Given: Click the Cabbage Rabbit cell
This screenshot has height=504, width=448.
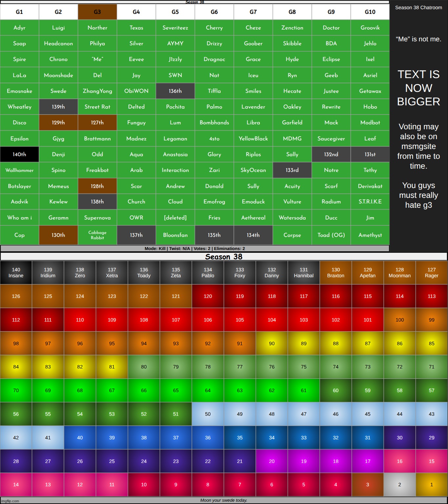Looking at the screenshot, I should tap(97, 235).
